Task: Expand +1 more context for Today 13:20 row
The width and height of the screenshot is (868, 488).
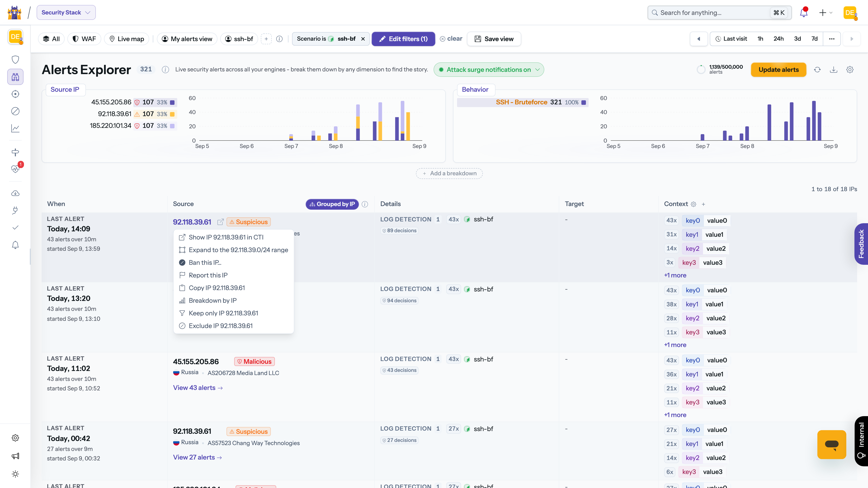Action: click(x=675, y=345)
